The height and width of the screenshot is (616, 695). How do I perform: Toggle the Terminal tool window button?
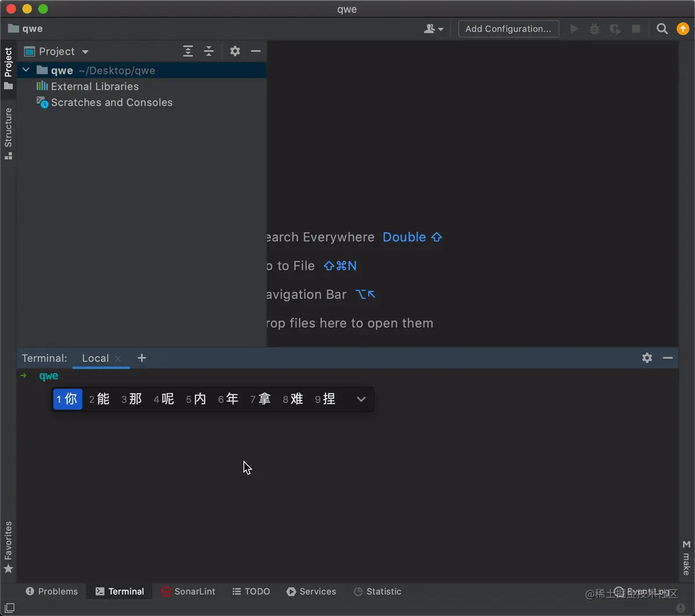(120, 591)
